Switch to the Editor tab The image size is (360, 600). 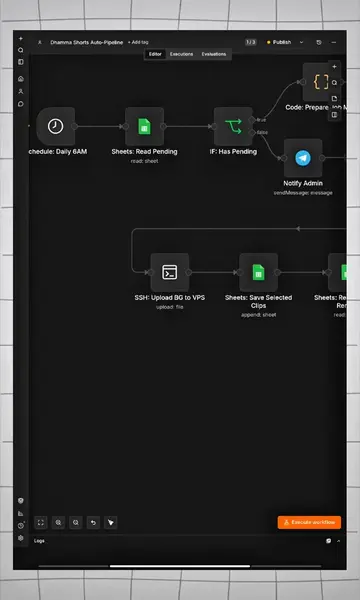(155, 54)
